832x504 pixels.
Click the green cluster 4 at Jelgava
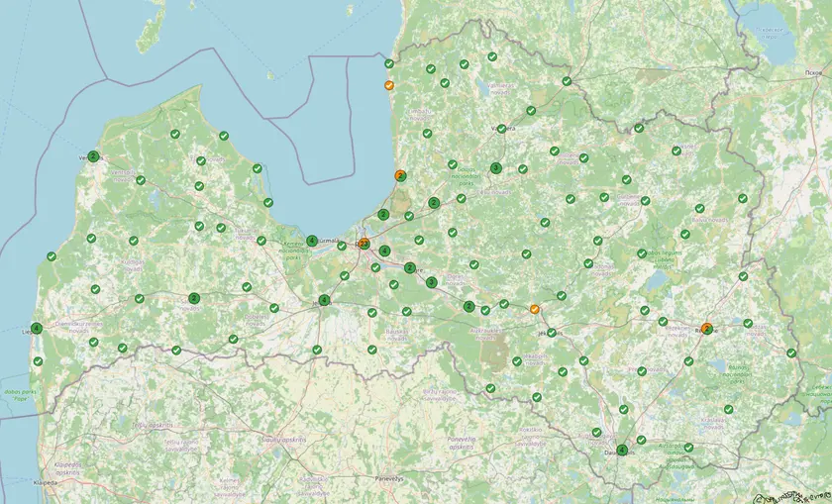pos(324,300)
